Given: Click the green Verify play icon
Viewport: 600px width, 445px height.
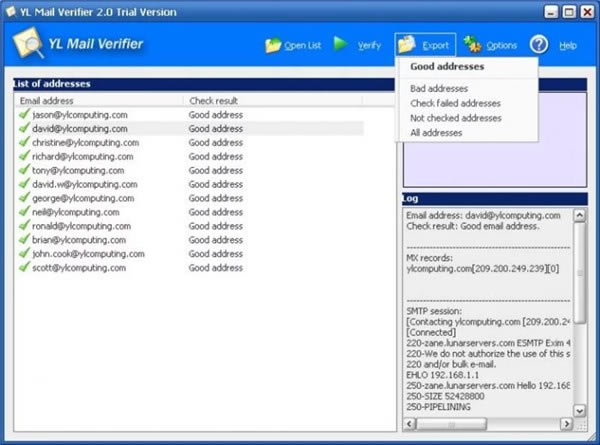Looking at the screenshot, I should coord(340,44).
